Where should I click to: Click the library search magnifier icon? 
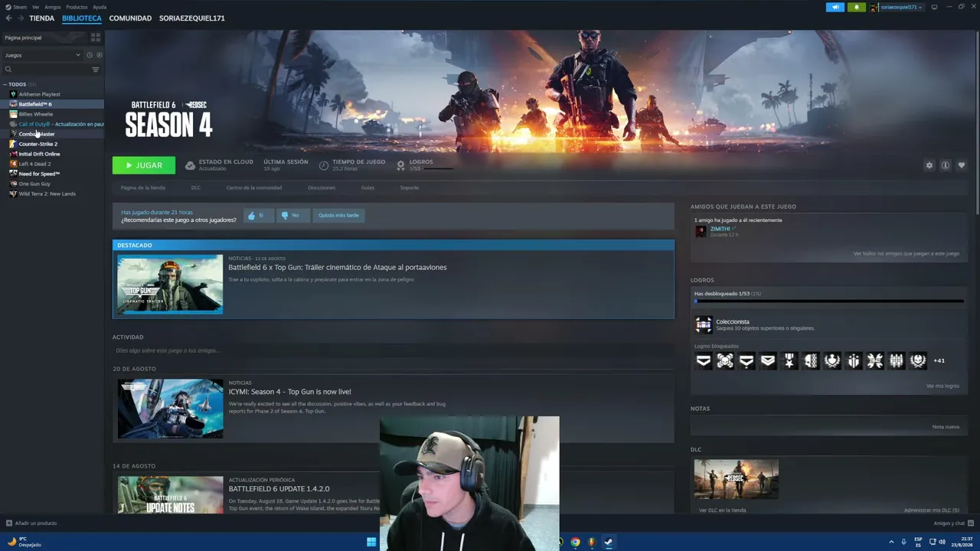tap(8, 70)
